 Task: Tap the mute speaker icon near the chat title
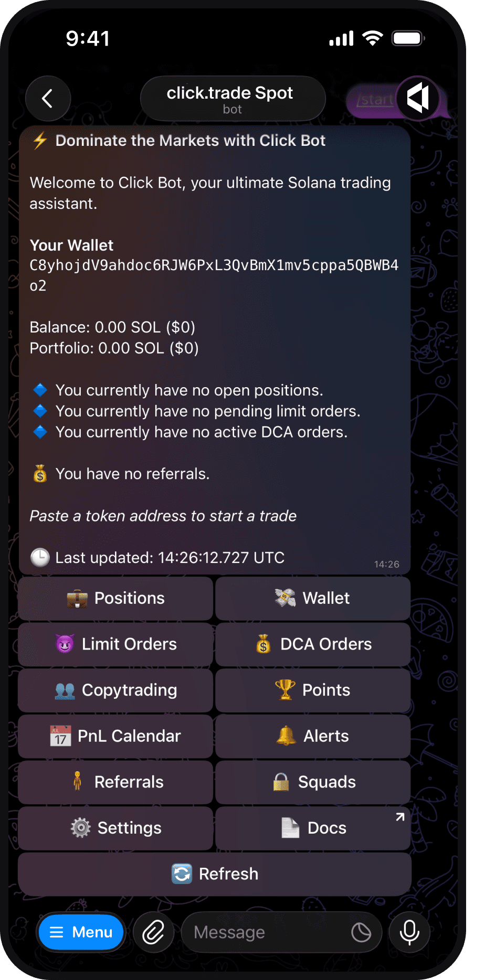click(x=418, y=99)
